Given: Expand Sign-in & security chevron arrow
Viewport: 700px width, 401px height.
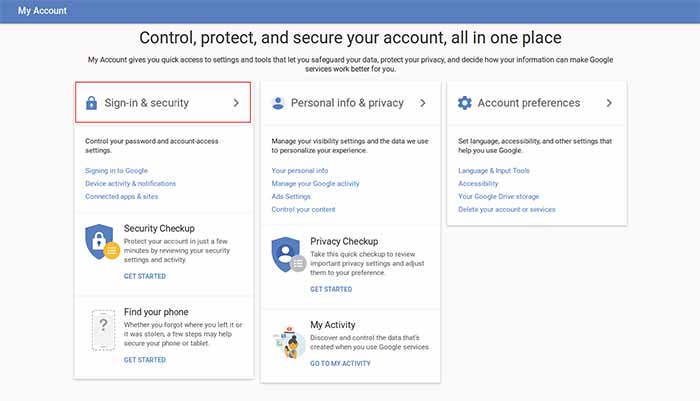Looking at the screenshot, I should pyautogui.click(x=236, y=103).
